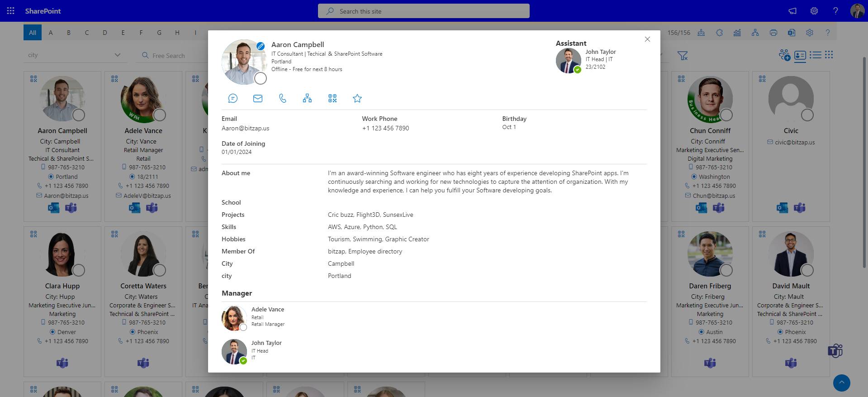Click the clear filter funnel icon
The height and width of the screenshot is (397, 868).
click(x=683, y=56)
